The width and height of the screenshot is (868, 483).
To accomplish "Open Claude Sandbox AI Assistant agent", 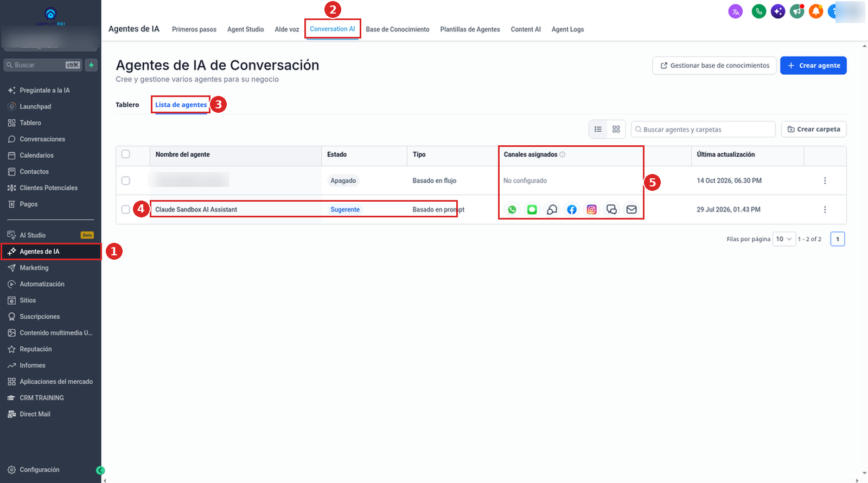I will (196, 209).
